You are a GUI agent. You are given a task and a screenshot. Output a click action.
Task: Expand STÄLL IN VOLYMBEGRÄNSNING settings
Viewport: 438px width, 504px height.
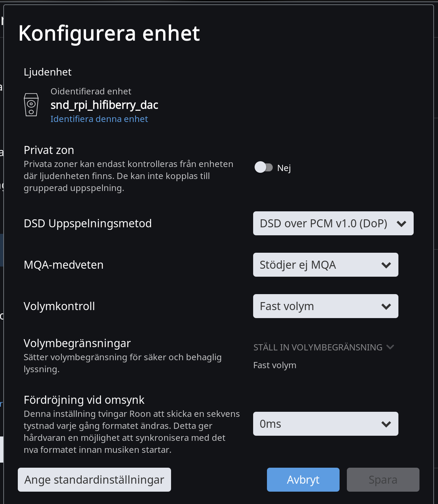point(324,347)
